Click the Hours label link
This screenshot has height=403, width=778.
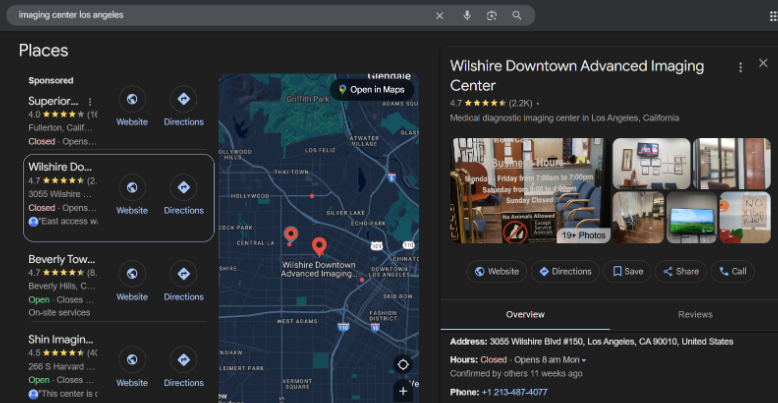464,360
